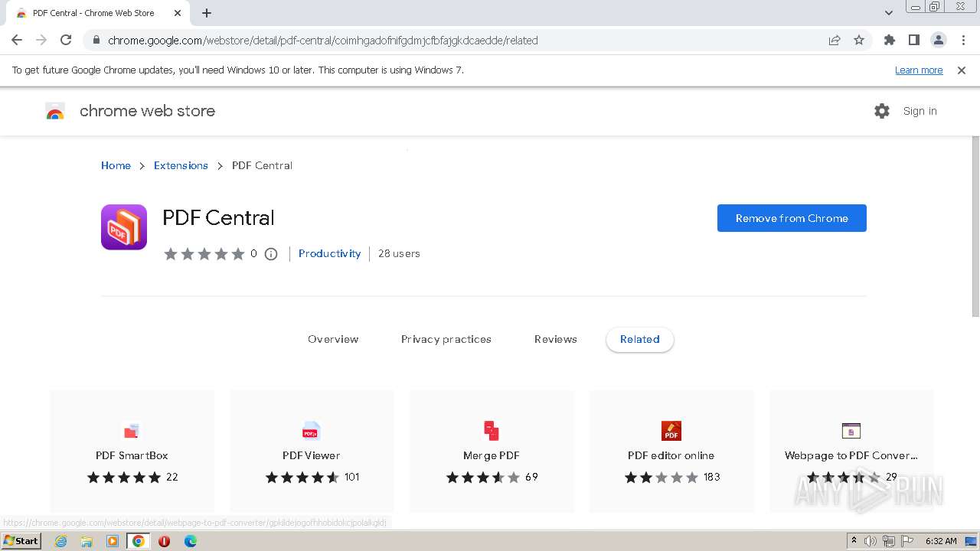Click the share this page icon
This screenshot has height=551, width=980.
click(835, 41)
